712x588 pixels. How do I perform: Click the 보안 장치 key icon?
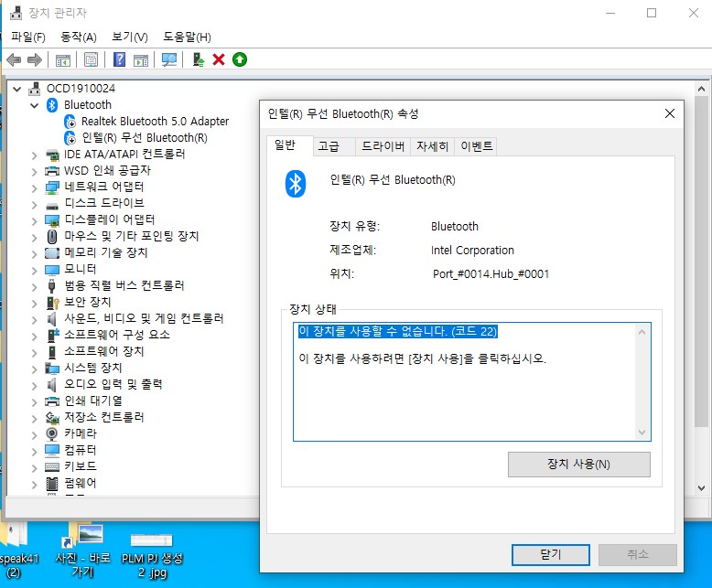pyautogui.click(x=52, y=303)
